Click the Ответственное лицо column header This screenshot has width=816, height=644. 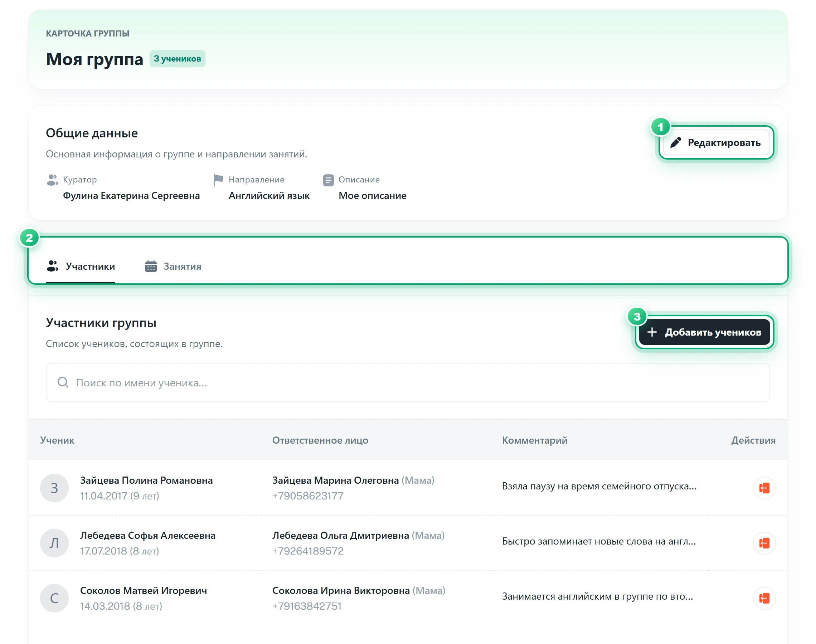coord(320,440)
